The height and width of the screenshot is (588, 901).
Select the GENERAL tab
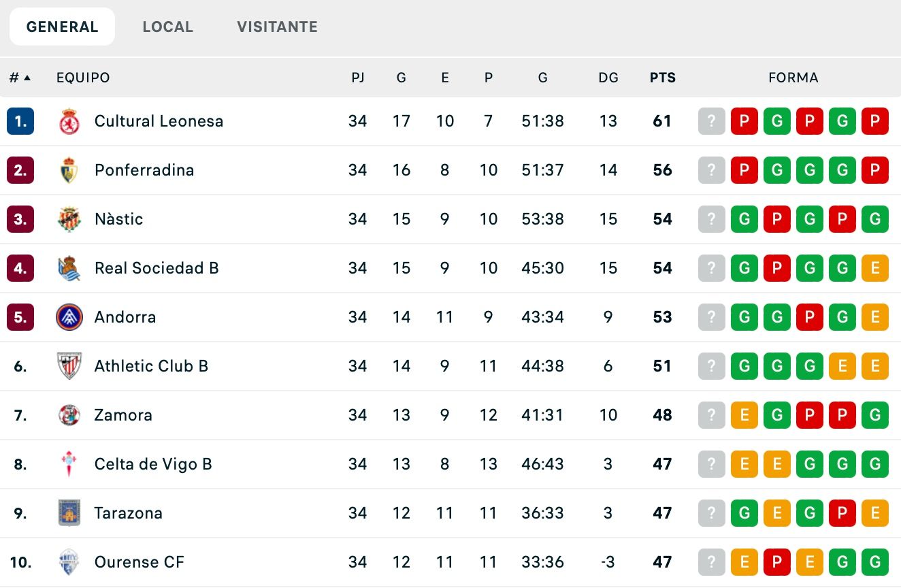tap(62, 27)
